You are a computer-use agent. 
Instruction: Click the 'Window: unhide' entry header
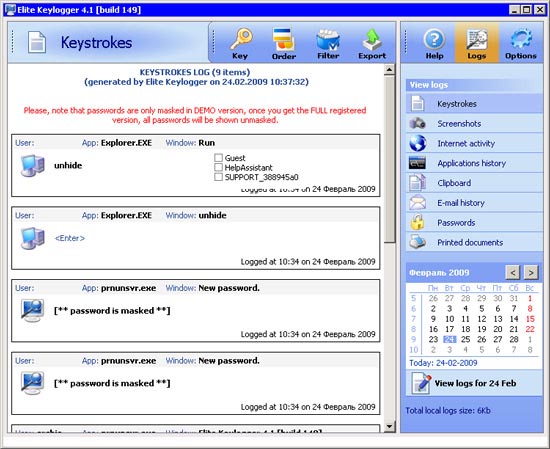(196, 215)
